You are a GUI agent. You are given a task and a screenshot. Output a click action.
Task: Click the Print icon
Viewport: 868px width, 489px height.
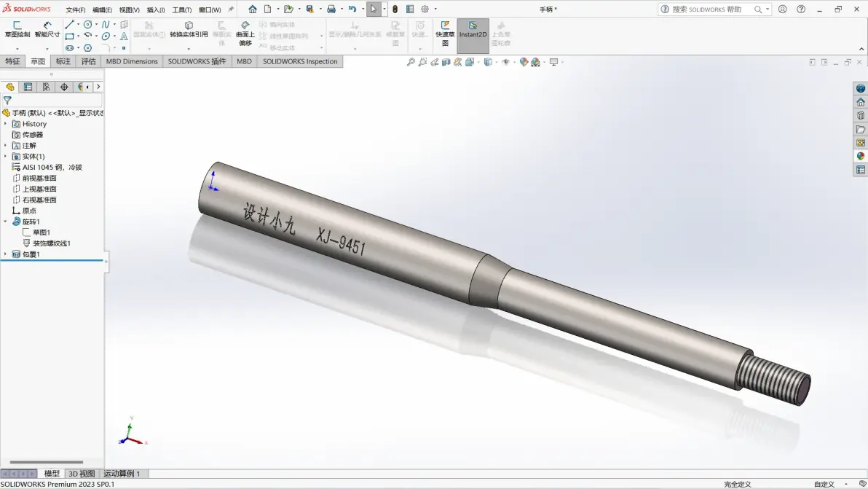click(x=331, y=9)
